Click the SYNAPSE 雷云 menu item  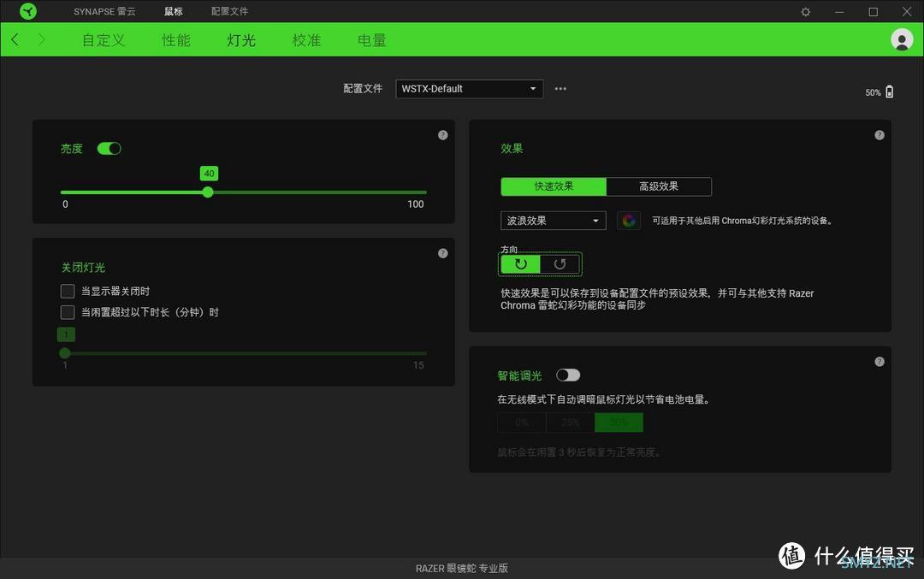(x=104, y=11)
